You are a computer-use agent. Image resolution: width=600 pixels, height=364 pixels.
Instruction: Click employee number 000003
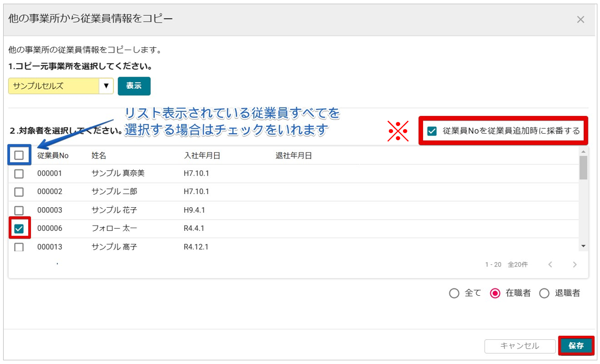(50, 210)
